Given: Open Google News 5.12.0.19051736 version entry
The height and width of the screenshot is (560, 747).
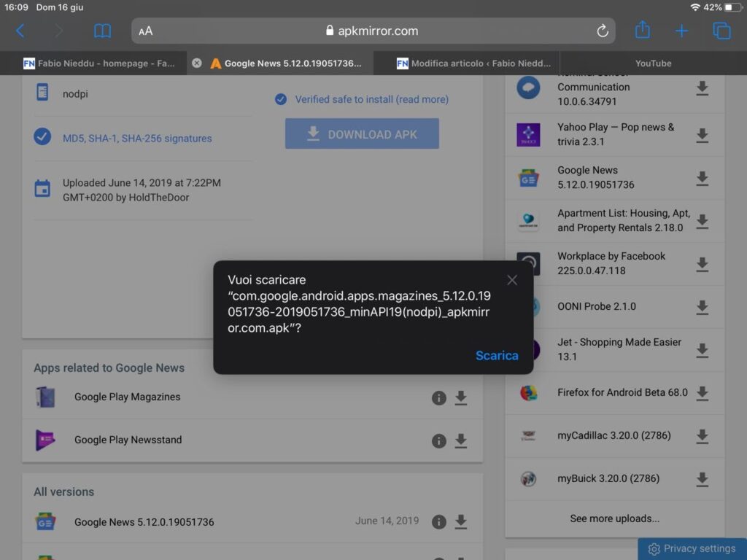Looking at the screenshot, I should (x=144, y=522).
